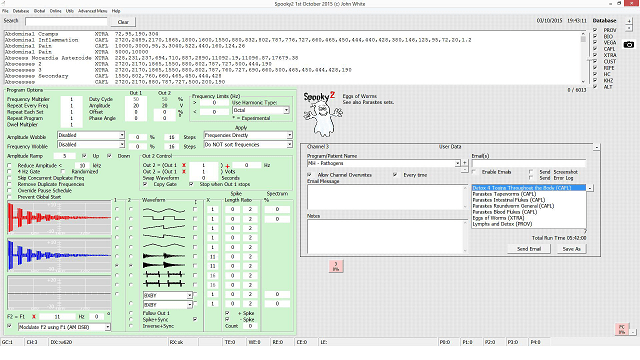This screenshot has width=640, height=360.
Task: Select the square waveform icon
Action: (164, 219)
